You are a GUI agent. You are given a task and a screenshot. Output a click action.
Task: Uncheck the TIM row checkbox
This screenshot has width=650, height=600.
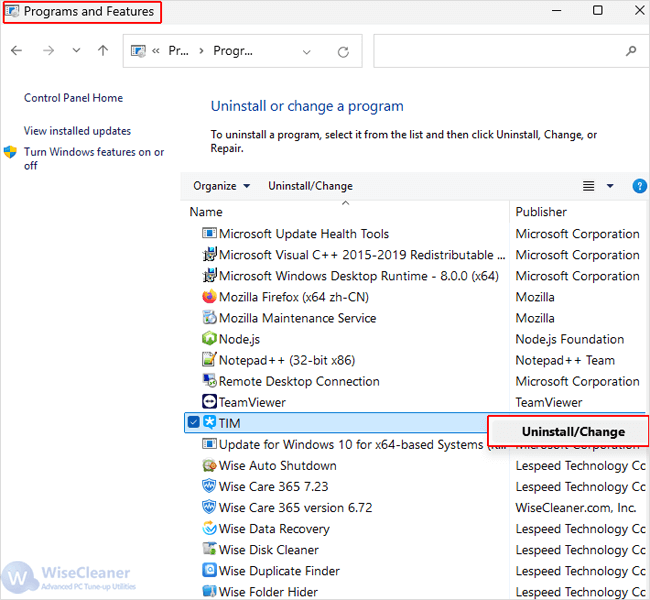point(194,423)
